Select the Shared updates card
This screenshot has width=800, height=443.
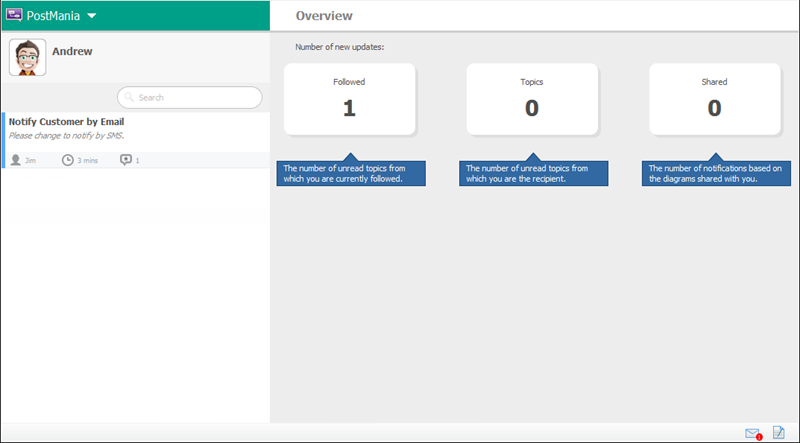[x=714, y=99]
